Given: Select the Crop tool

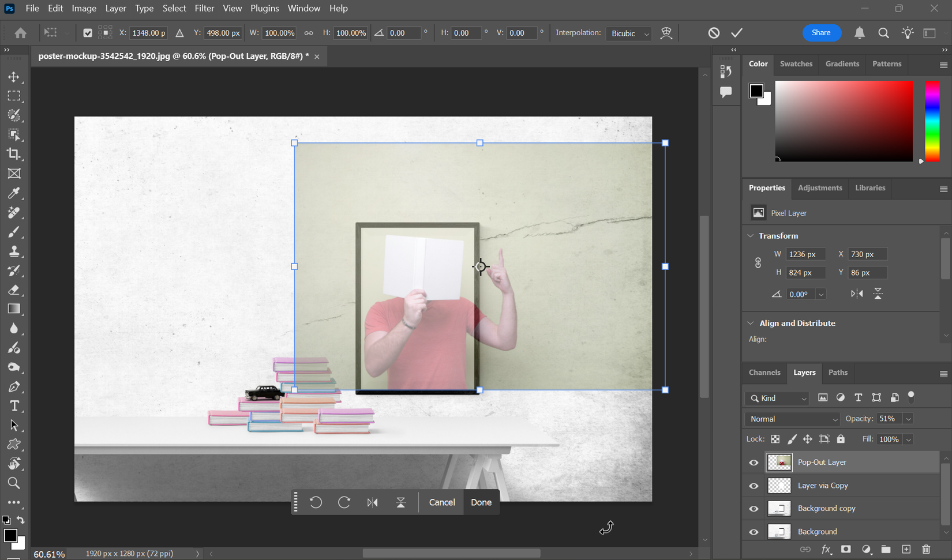Looking at the screenshot, I should (14, 154).
